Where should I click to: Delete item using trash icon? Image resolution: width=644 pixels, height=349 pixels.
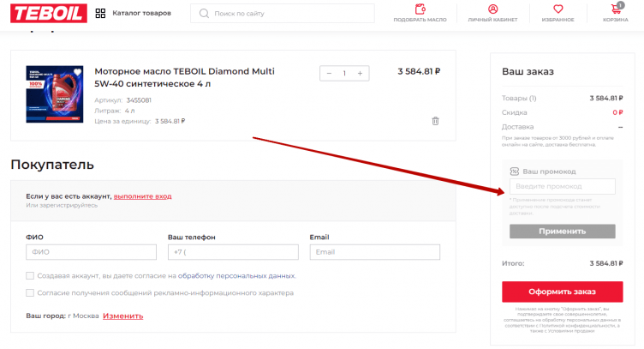point(435,121)
